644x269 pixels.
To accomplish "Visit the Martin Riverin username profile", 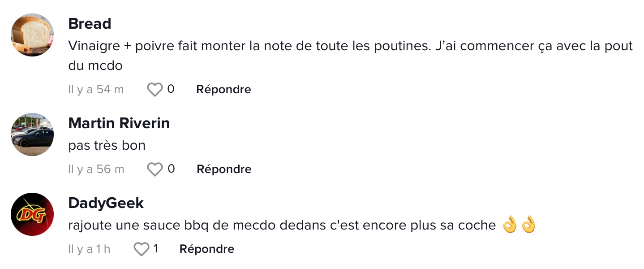I will (x=119, y=123).
